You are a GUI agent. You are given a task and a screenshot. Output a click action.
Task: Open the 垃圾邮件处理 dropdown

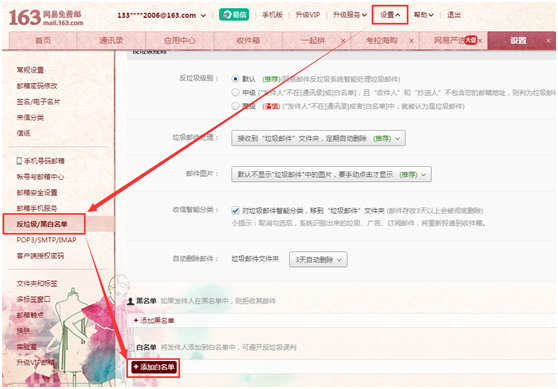pyautogui.click(x=318, y=138)
